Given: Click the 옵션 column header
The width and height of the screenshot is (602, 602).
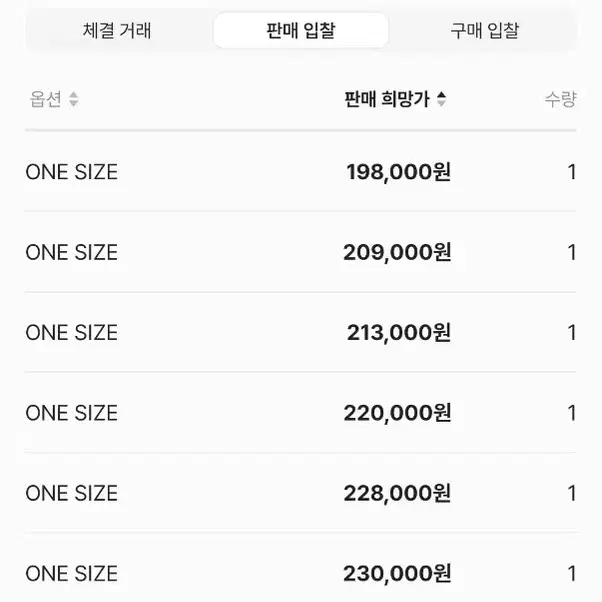Looking at the screenshot, I should (46, 99).
